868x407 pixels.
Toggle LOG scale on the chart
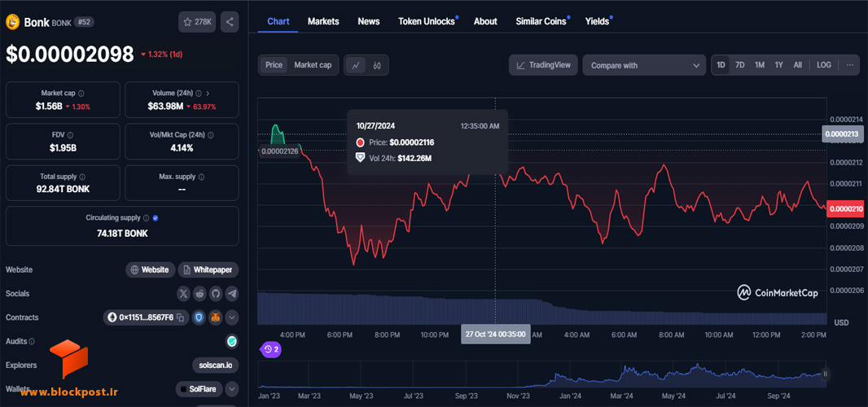[824, 65]
